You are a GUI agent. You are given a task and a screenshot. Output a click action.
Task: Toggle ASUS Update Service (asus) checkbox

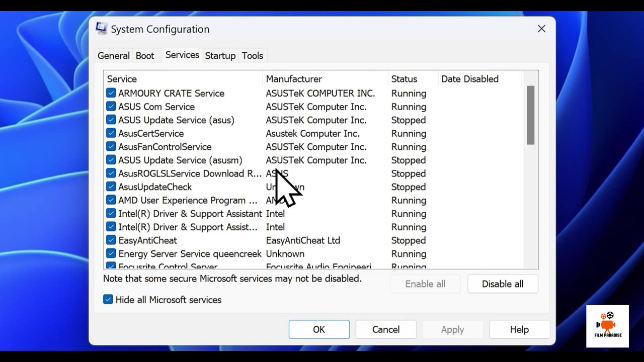coord(111,120)
